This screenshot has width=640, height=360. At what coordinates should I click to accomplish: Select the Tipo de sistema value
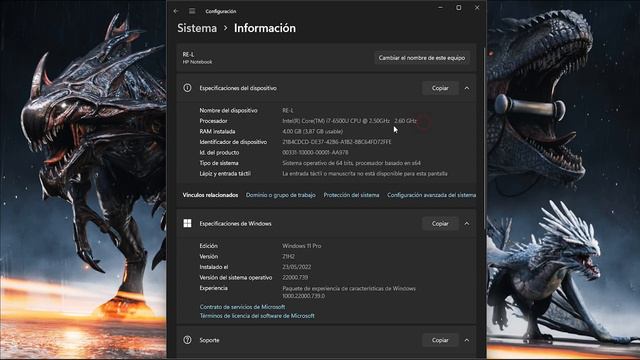(x=351, y=163)
